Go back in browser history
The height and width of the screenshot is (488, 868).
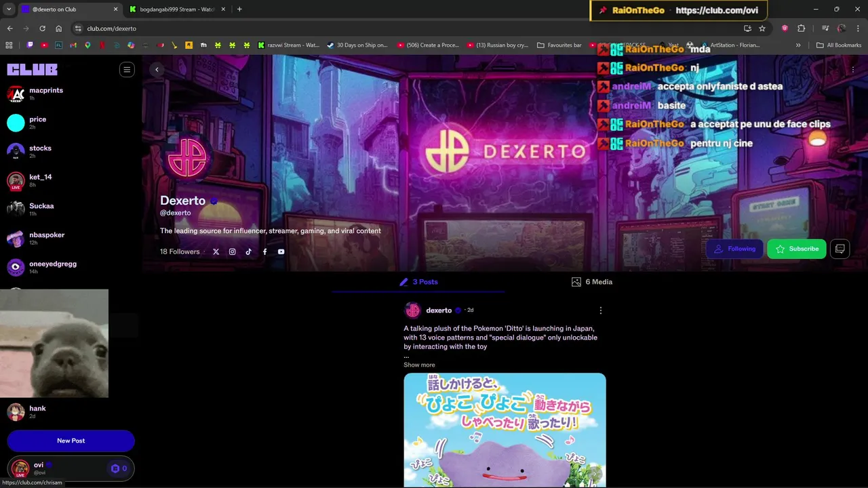9,28
